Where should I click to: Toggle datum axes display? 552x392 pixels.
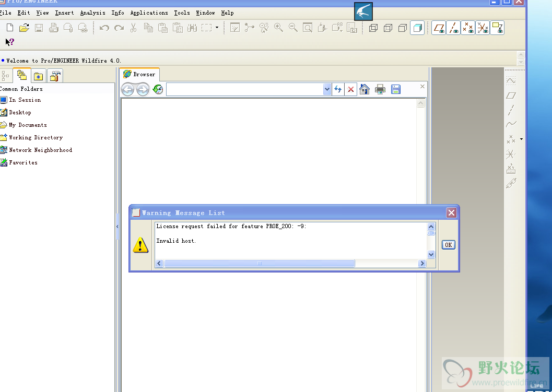[x=453, y=28]
